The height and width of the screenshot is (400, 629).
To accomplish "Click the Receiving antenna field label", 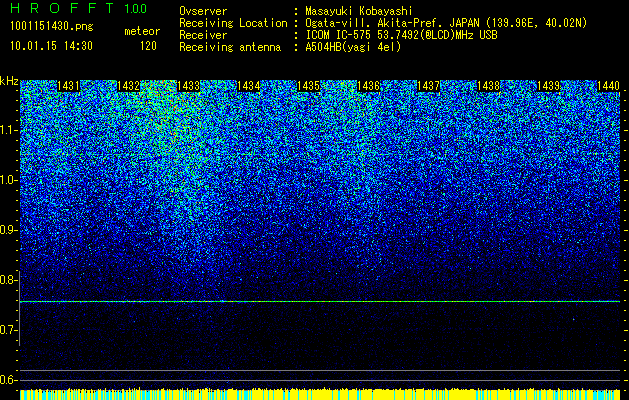I will tap(230, 47).
